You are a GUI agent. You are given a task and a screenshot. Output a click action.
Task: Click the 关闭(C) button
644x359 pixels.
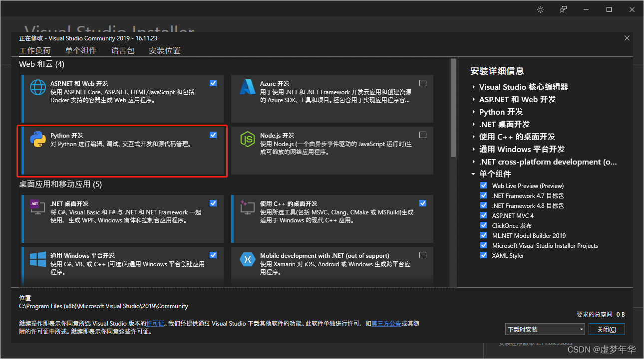tap(607, 329)
